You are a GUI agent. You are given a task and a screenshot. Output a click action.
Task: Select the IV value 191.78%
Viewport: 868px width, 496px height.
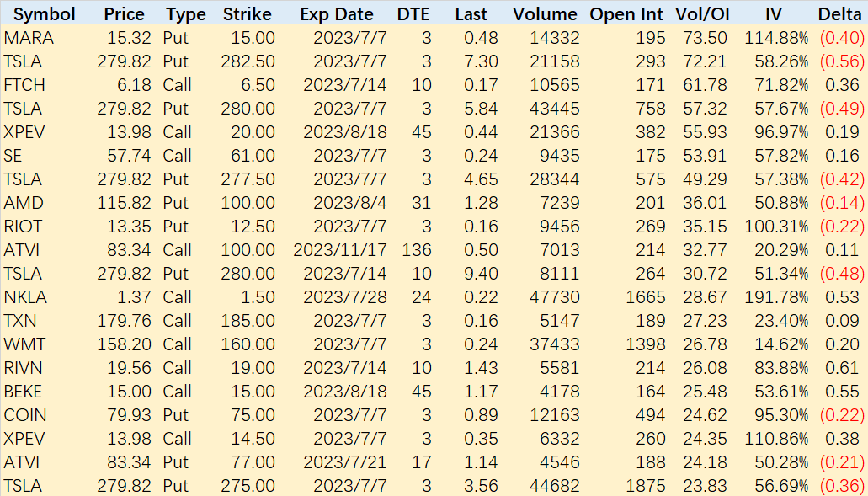776,297
